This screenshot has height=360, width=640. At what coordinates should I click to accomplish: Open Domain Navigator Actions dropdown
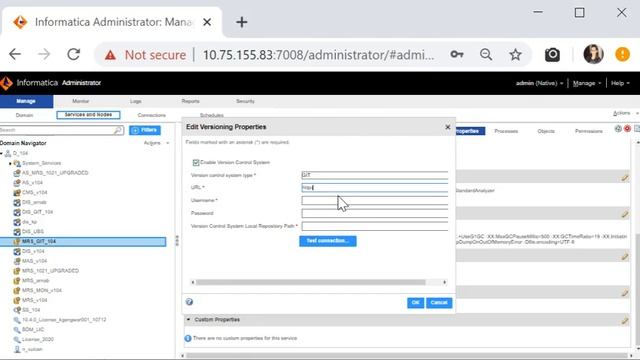156,143
